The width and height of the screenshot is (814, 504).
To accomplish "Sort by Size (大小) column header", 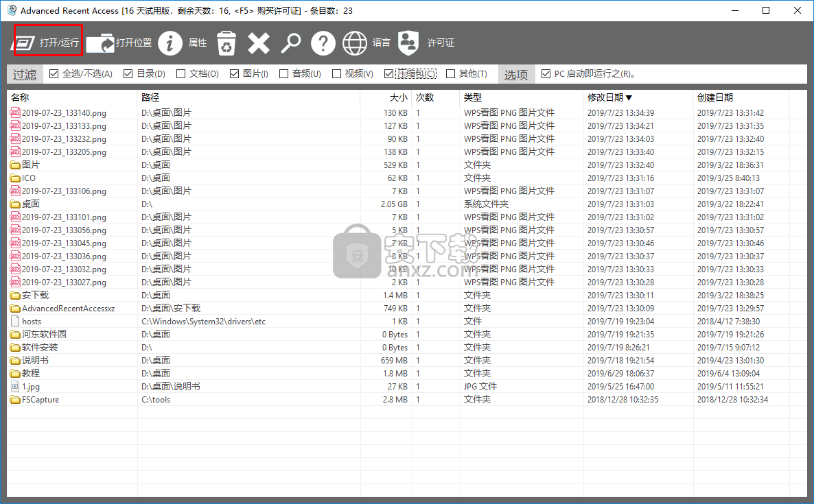I will [x=386, y=97].
